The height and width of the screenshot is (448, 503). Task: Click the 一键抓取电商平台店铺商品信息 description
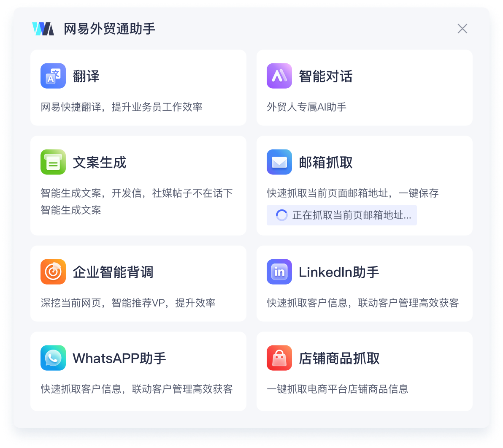pos(338,389)
